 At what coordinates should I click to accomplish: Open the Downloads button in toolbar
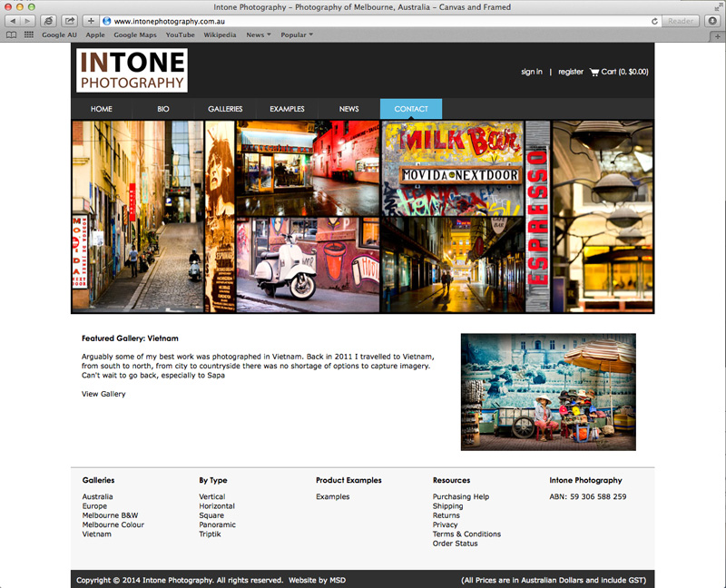click(712, 21)
